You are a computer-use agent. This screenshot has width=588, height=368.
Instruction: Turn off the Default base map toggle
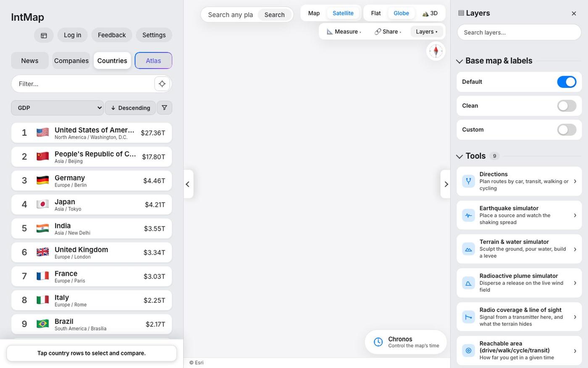(x=567, y=82)
